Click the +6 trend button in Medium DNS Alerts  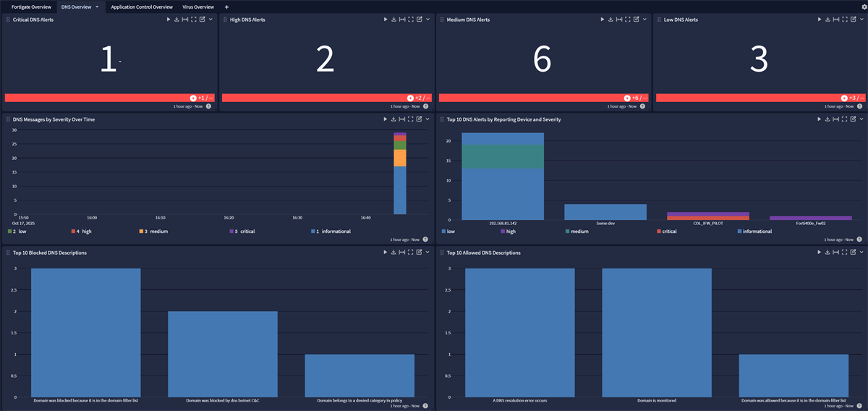point(627,98)
